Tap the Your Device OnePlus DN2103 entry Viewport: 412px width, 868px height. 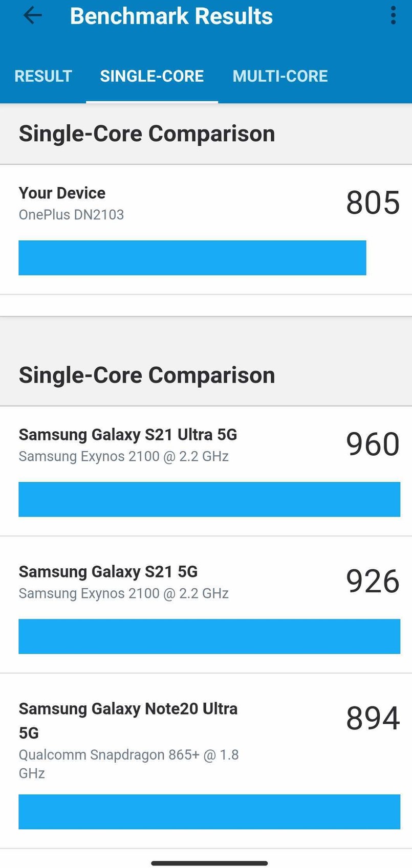coord(61,203)
